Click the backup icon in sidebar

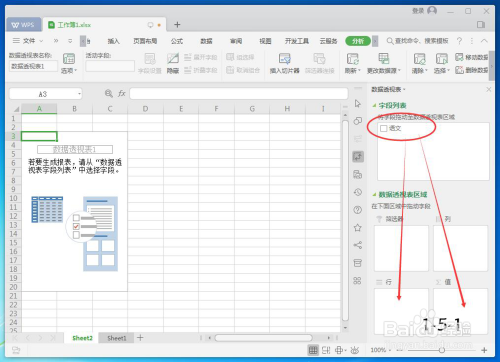(358, 174)
